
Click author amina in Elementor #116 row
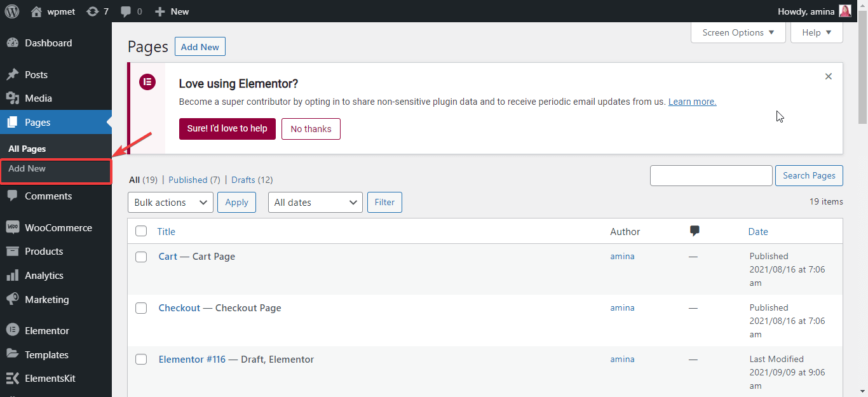click(622, 360)
